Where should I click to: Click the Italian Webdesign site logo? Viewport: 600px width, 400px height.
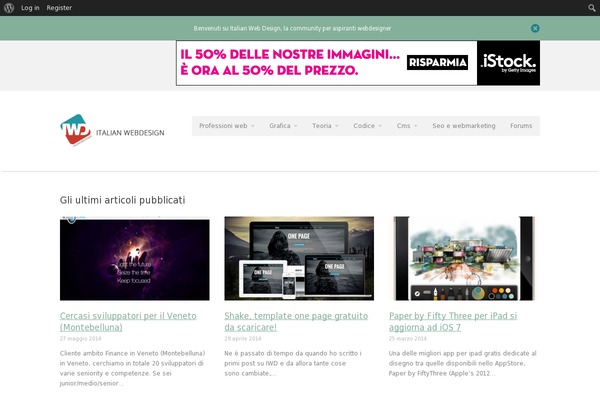point(112,130)
